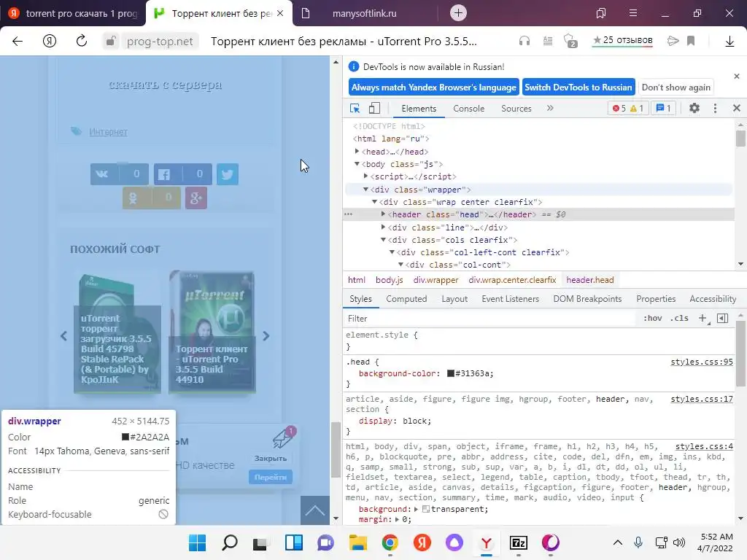This screenshot has width=747, height=560.
Task: Add a new style rule with plus
Action: 703,318
